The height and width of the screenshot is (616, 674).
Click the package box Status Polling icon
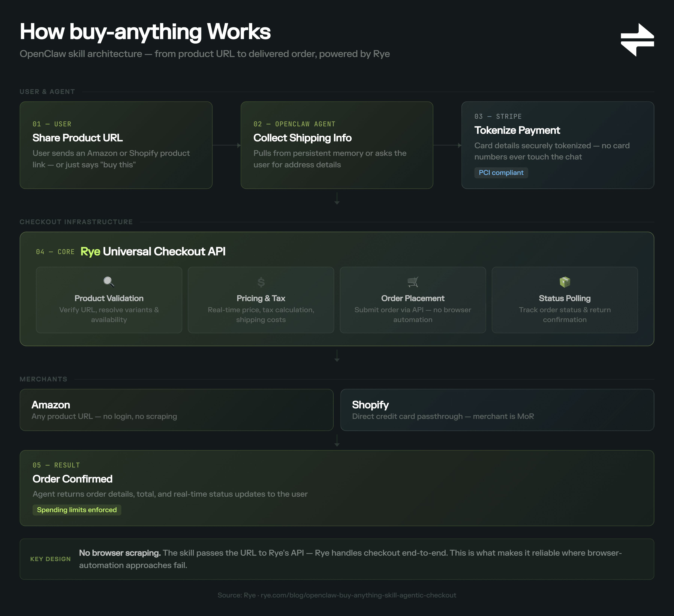[x=565, y=282]
